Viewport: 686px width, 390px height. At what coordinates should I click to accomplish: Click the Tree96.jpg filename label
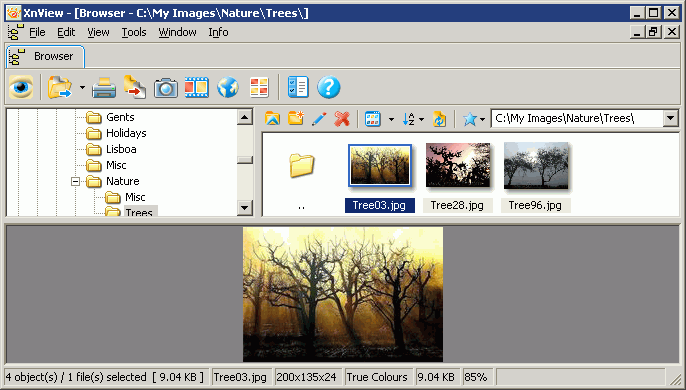point(535,205)
